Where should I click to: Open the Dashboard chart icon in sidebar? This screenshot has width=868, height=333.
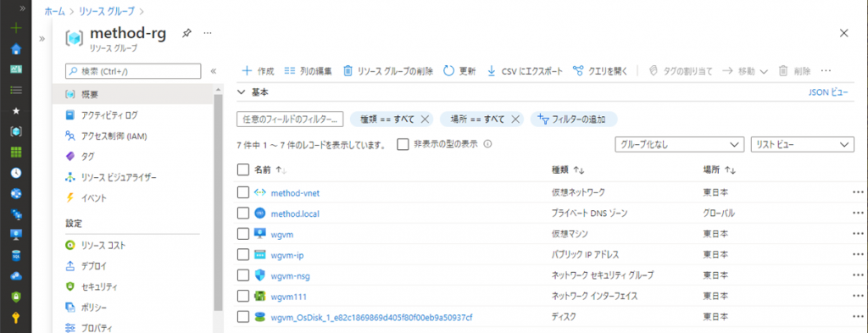16,69
